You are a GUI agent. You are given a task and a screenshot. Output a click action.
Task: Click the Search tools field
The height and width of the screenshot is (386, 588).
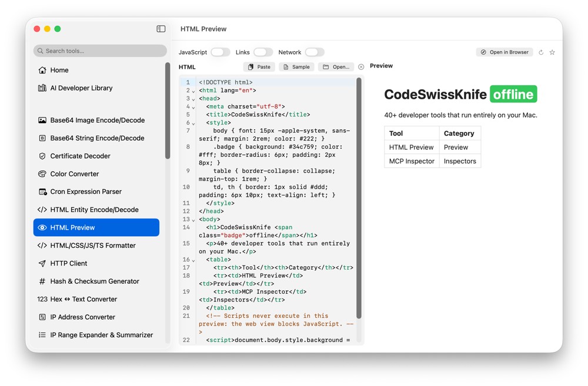coord(100,51)
